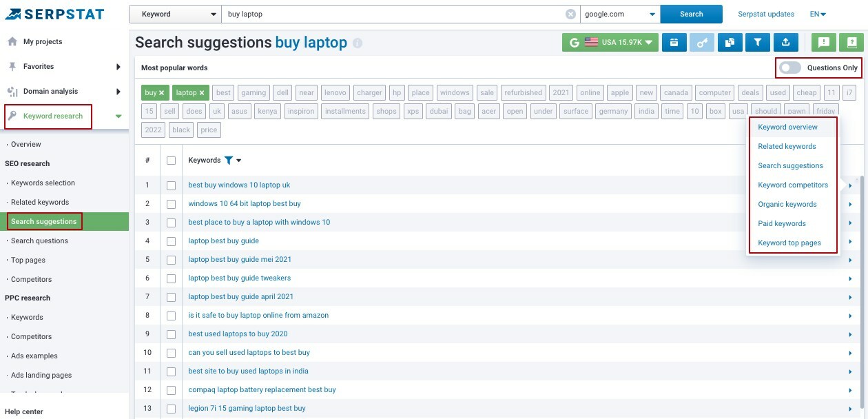The image size is (868, 419).
Task: Clear the search field with the X icon
Action: click(x=570, y=14)
